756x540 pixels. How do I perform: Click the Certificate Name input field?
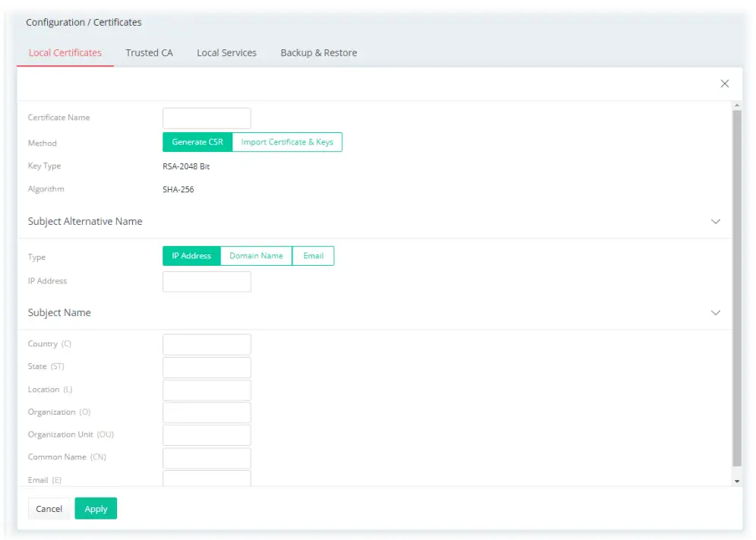pyautogui.click(x=207, y=118)
